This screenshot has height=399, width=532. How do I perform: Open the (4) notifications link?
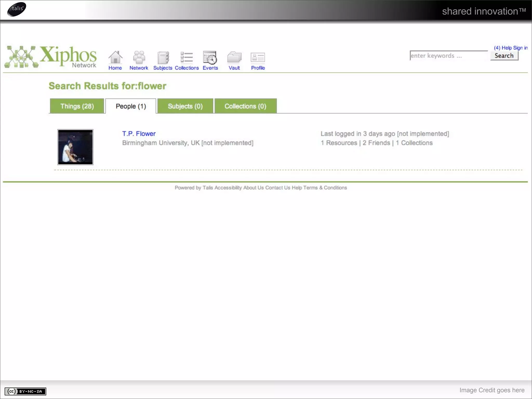coord(497,48)
